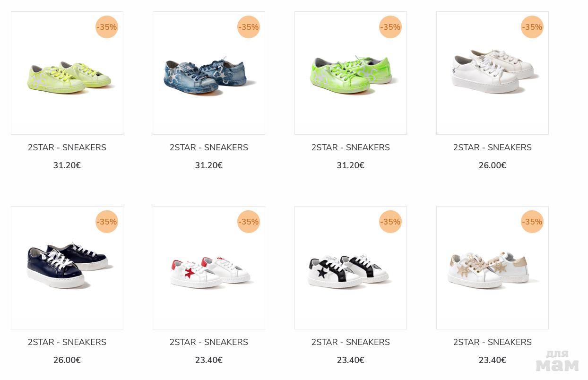Click the 23.40€ price under gold star sneakers

[493, 360]
